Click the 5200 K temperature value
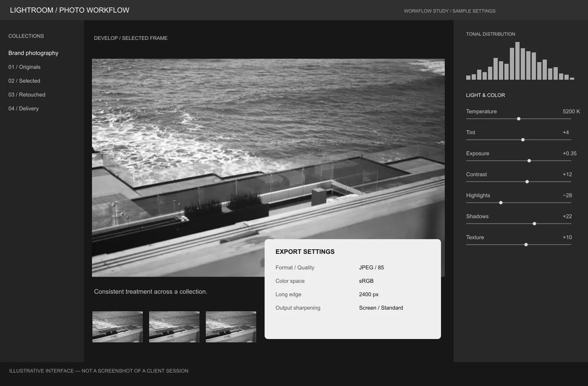The width and height of the screenshot is (588, 386). pos(571,111)
